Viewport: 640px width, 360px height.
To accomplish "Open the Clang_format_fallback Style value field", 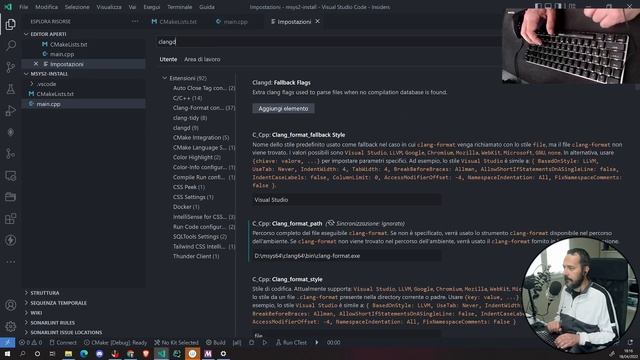I will pos(347,200).
